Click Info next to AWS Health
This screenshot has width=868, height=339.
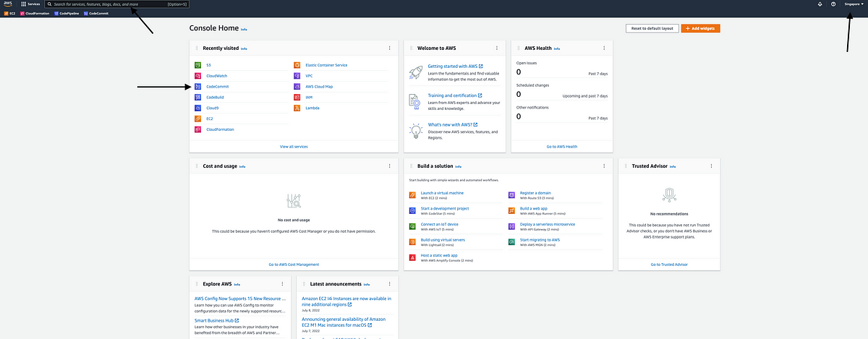(x=557, y=48)
